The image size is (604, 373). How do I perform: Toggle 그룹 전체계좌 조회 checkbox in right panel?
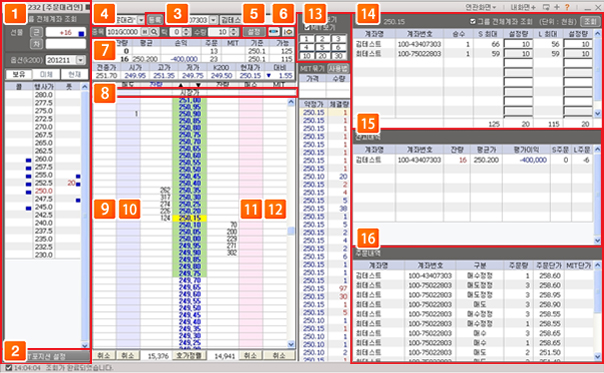473,22
